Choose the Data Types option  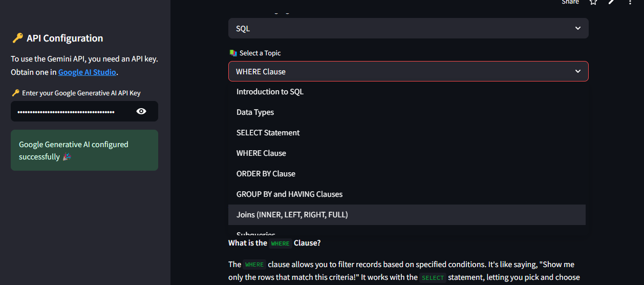click(x=255, y=113)
